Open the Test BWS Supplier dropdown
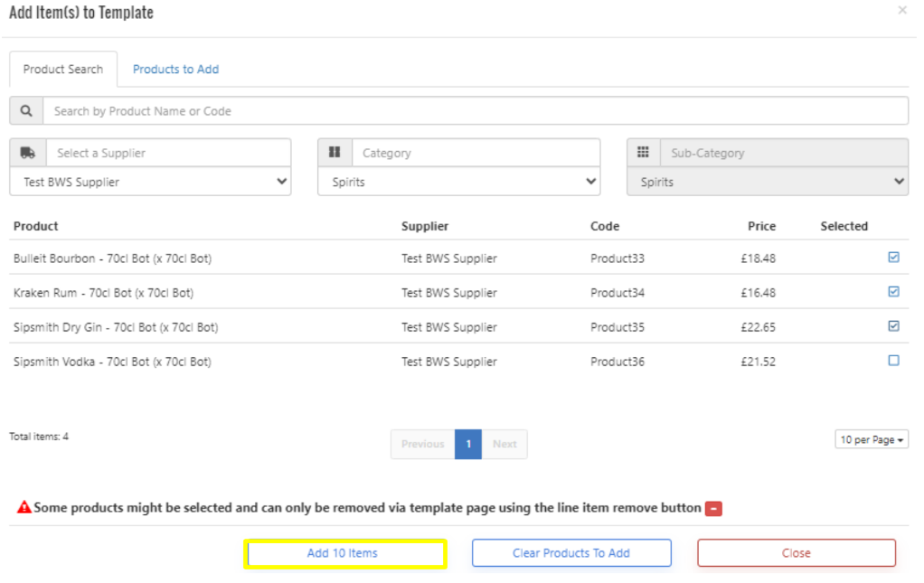The image size is (924, 583). [x=150, y=182]
